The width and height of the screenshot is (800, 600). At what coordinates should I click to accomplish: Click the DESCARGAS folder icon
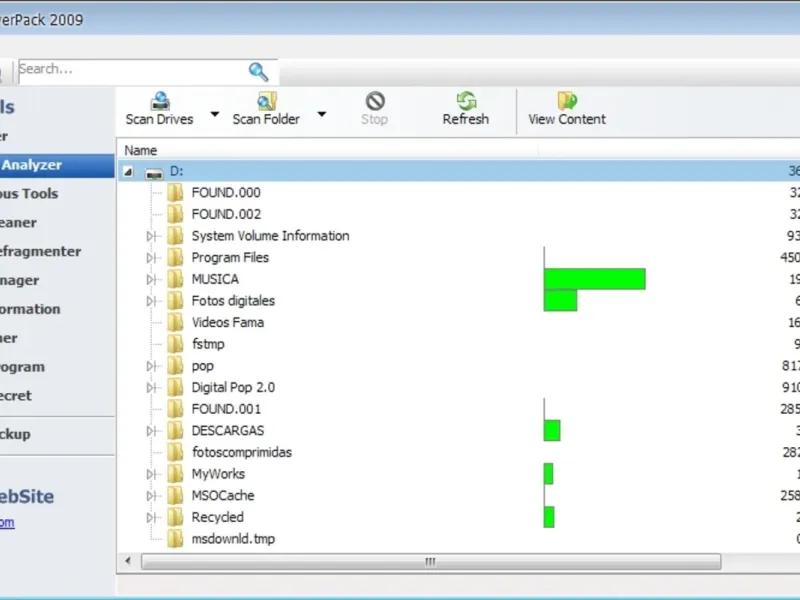(x=175, y=431)
